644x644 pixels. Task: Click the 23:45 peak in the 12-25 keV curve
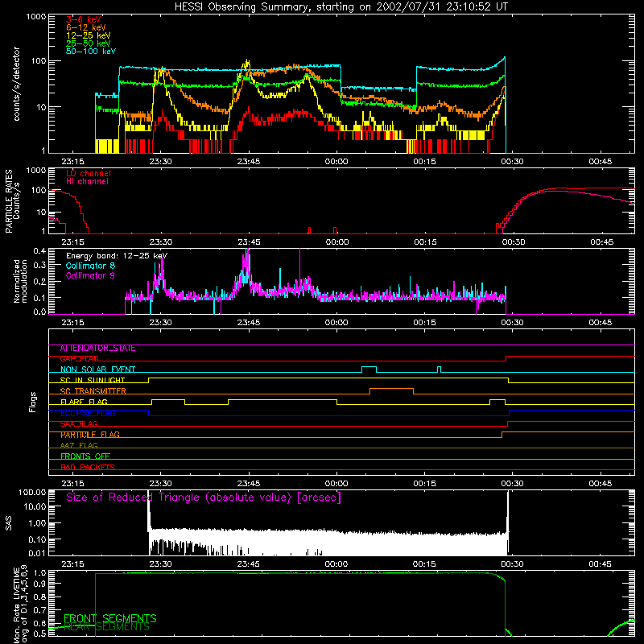pyautogui.click(x=247, y=62)
